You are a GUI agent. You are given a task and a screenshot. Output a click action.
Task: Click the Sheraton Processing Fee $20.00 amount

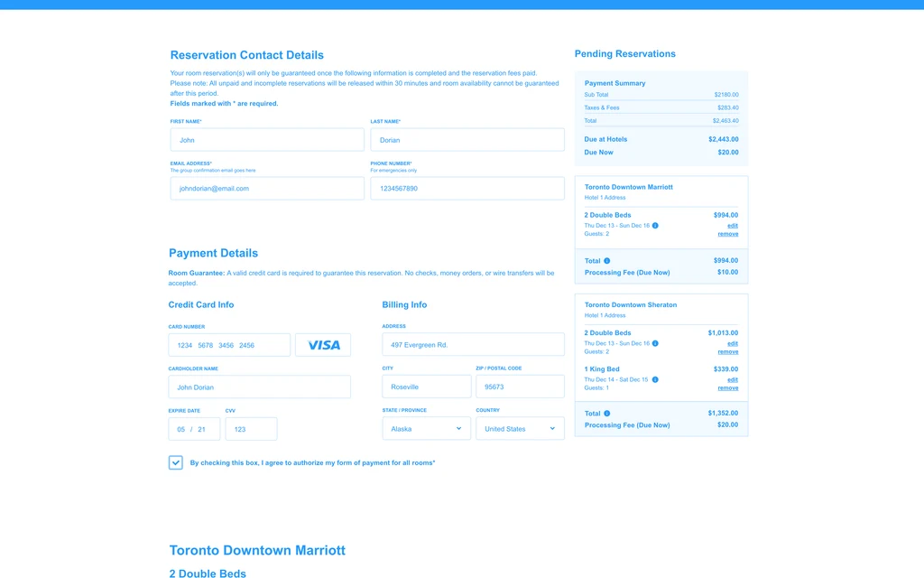(728, 424)
